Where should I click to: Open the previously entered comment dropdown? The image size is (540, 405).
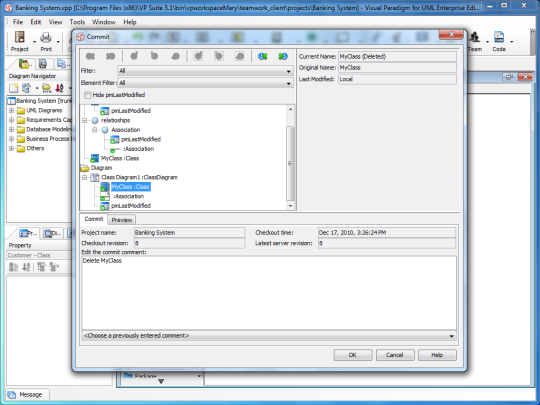coord(269,335)
